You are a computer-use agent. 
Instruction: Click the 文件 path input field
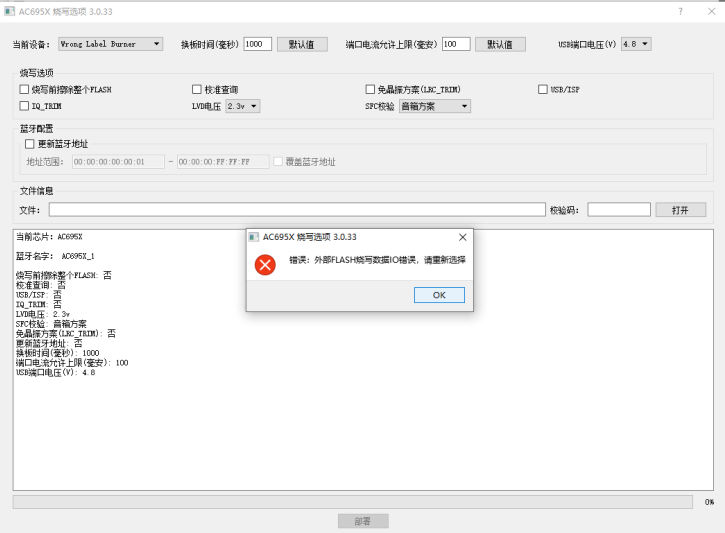coord(297,210)
